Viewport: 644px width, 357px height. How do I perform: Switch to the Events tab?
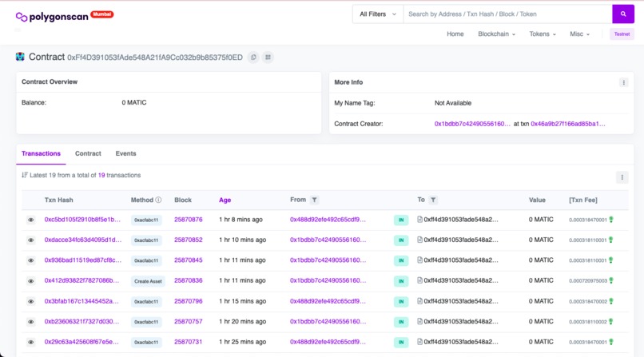coord(125,153)
